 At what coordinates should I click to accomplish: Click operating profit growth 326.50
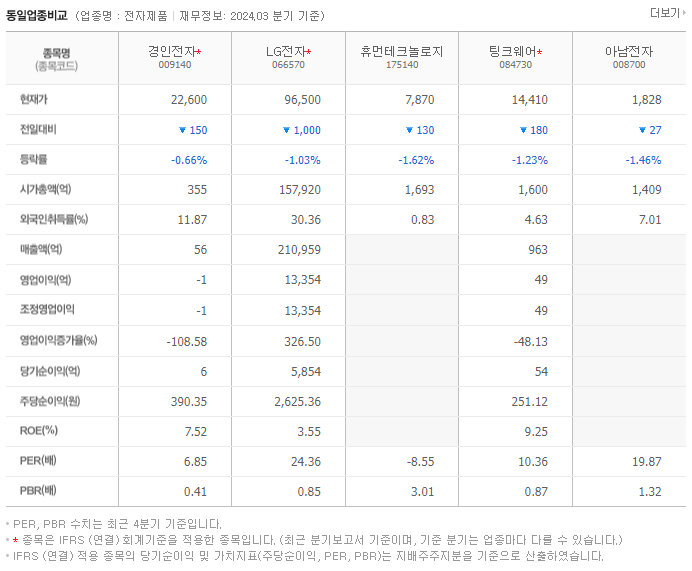point(302,342)
